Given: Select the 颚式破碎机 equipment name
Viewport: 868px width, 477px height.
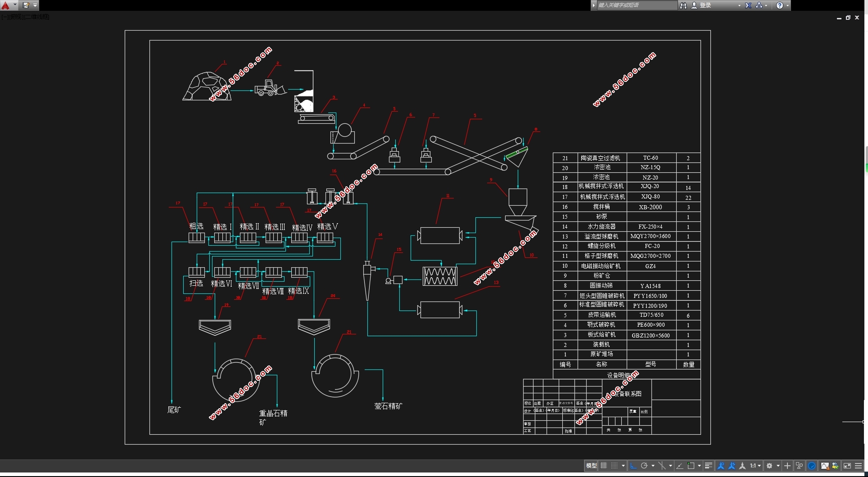Looking at the screenshot, I should tap(601, 324).
